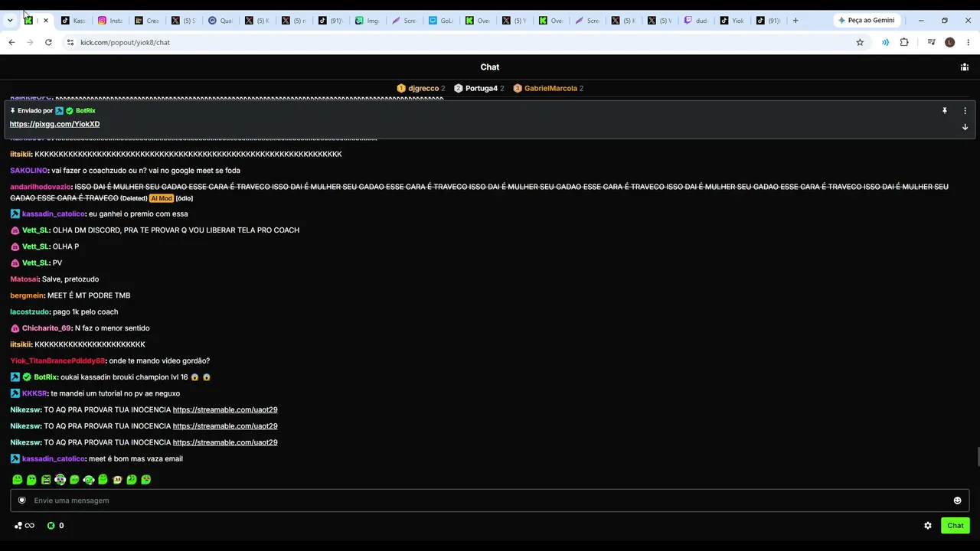Open the pixgg.com/YiokXD pinned link
Screen dimensions: 980x551
54,124
